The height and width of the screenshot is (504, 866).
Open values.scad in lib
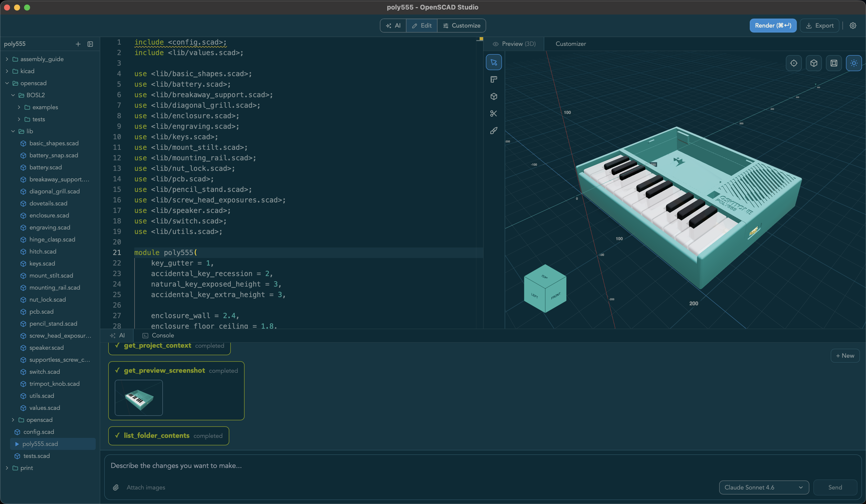[45, 408]
